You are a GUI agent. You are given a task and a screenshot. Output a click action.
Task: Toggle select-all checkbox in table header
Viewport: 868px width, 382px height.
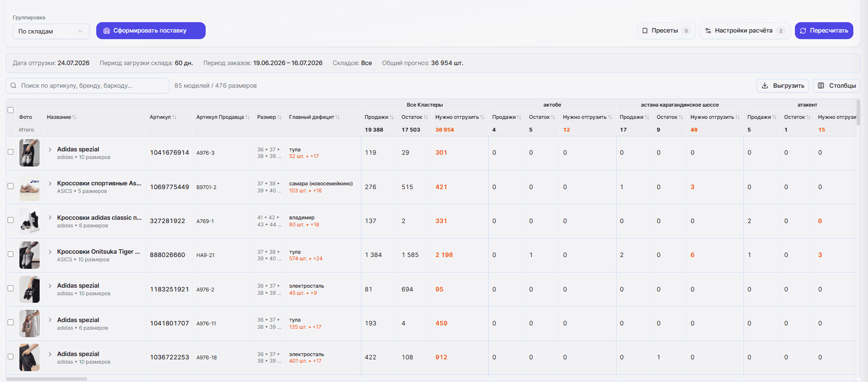coord(10,110)
